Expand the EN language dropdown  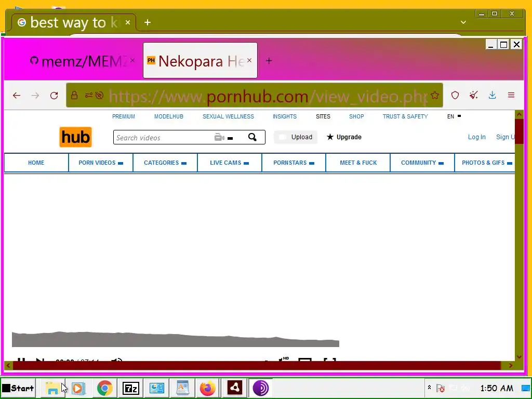454,116
